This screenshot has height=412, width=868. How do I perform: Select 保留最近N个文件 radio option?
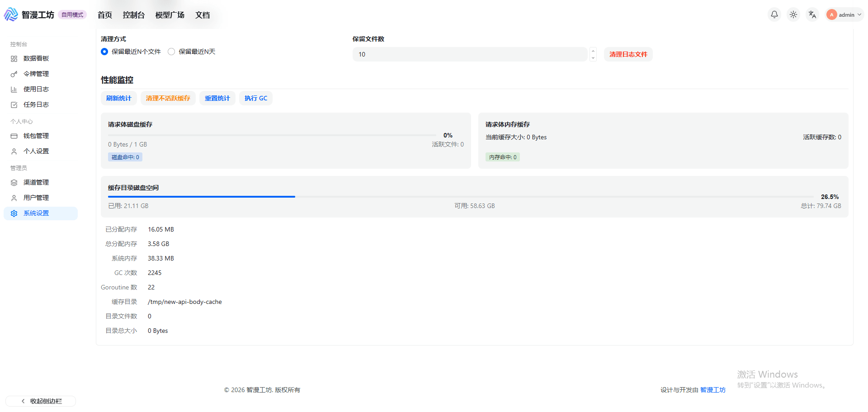point(104,52)
